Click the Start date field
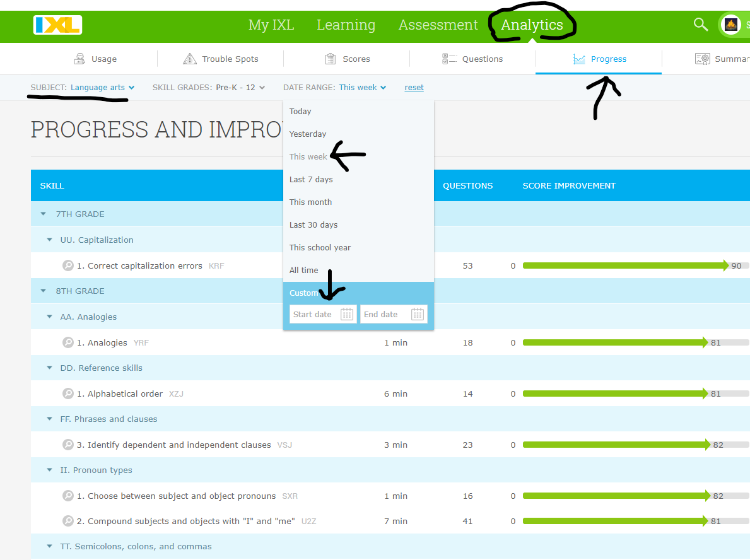Screen dimensions: 750x560 pos(323,314)
